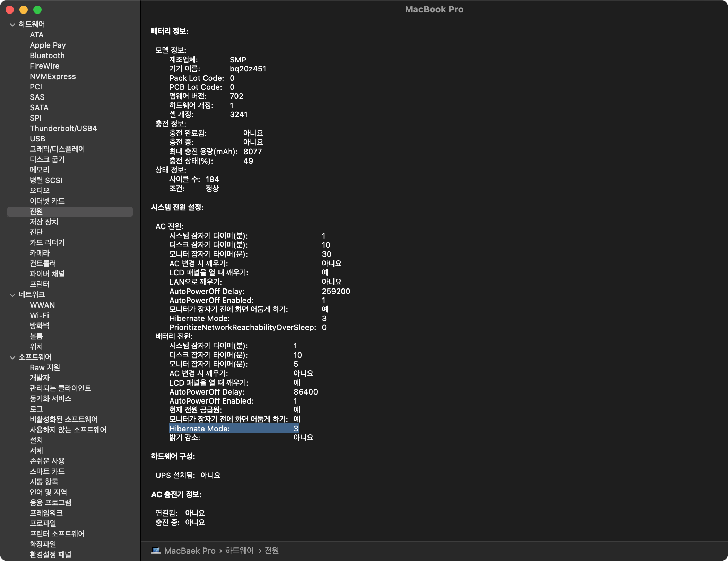
Task: Click 하드웨어 in the bottom path bar
Action: click(239, 551)
